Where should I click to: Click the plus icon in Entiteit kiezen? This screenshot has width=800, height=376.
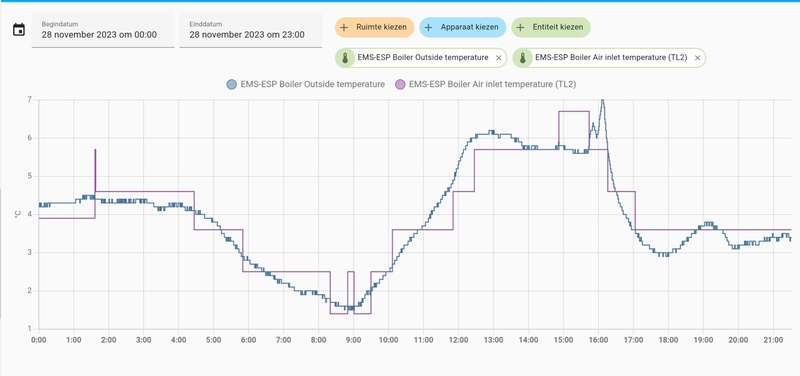pos(521,27)
